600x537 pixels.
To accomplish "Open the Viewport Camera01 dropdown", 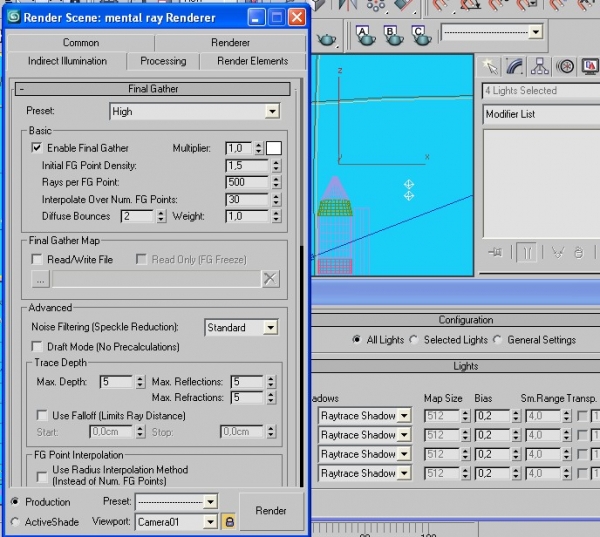I will [x=210, y=522].
